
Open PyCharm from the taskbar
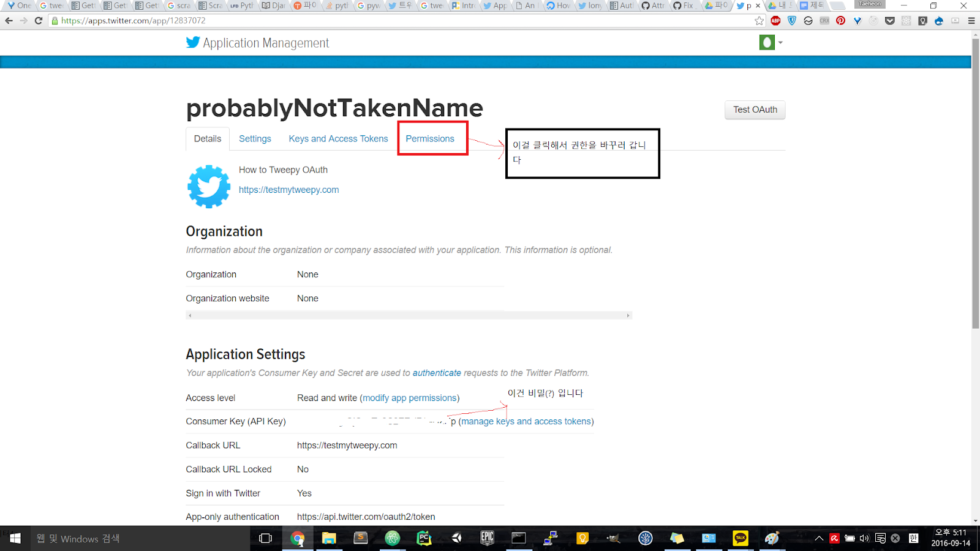[424, 538]
